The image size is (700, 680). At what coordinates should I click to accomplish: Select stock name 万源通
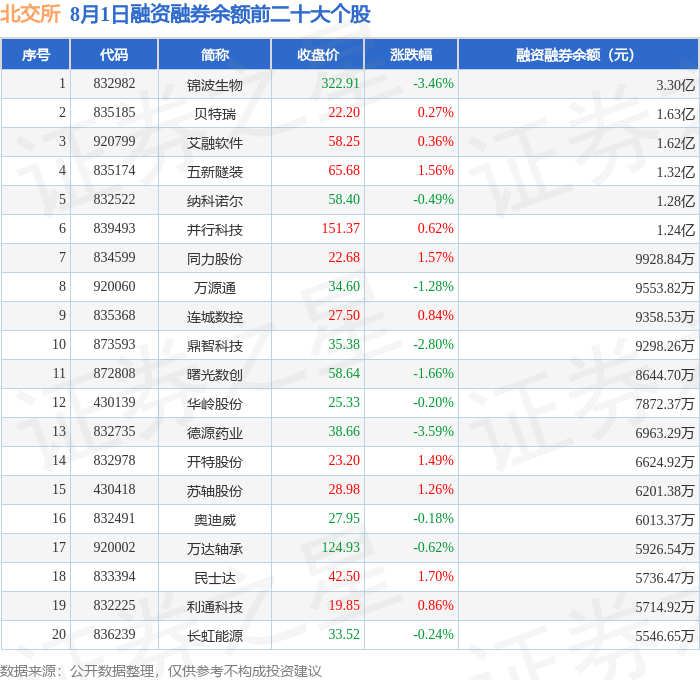[x=215, y=288]
